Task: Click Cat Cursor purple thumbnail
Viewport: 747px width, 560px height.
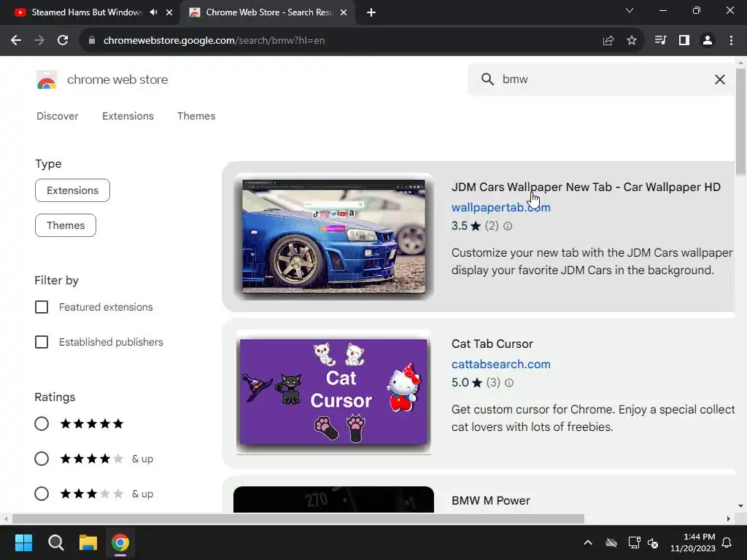Action: pos(333,392)
